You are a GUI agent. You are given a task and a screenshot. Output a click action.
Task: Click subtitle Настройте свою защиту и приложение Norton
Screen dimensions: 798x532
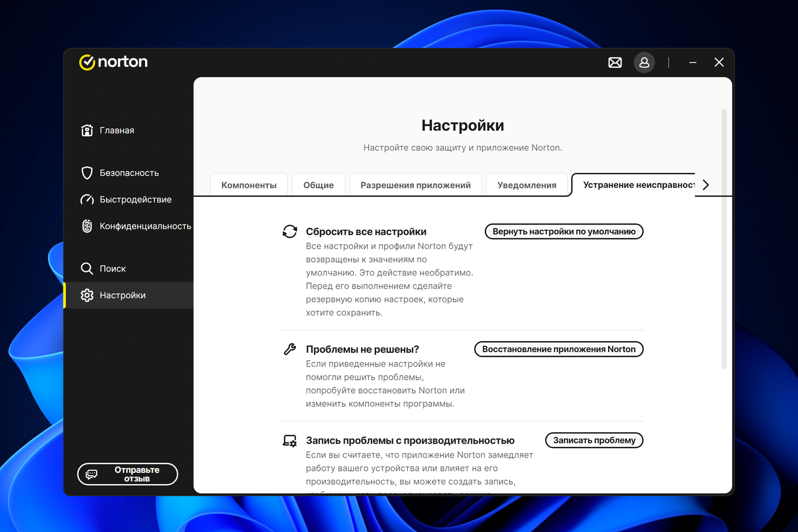click(463, 147)
